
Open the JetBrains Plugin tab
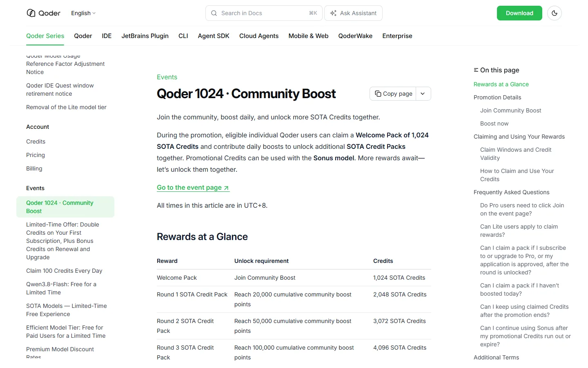pos(145,36)
